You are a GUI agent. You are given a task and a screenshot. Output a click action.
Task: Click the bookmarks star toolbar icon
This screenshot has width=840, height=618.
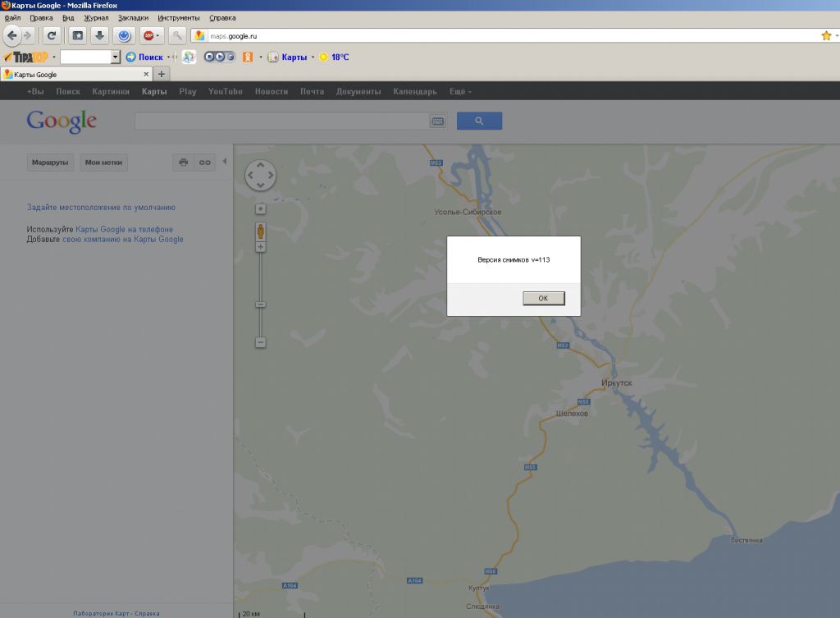tap(77, 35)
